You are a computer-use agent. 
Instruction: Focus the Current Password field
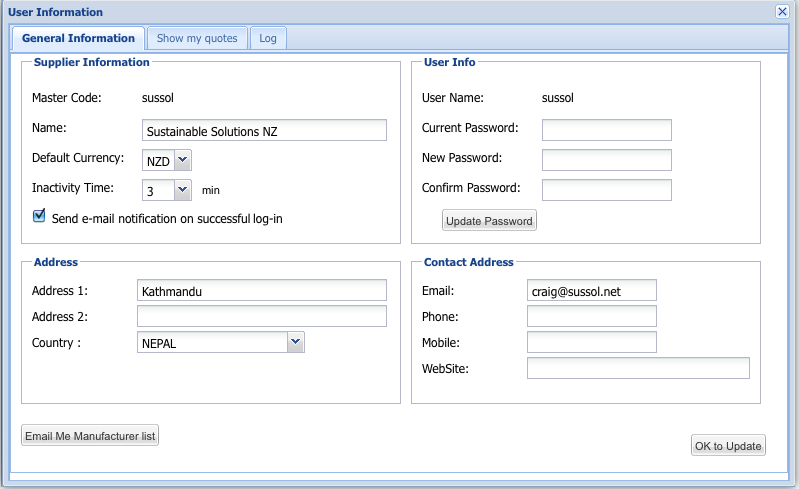tap(606, 130)
